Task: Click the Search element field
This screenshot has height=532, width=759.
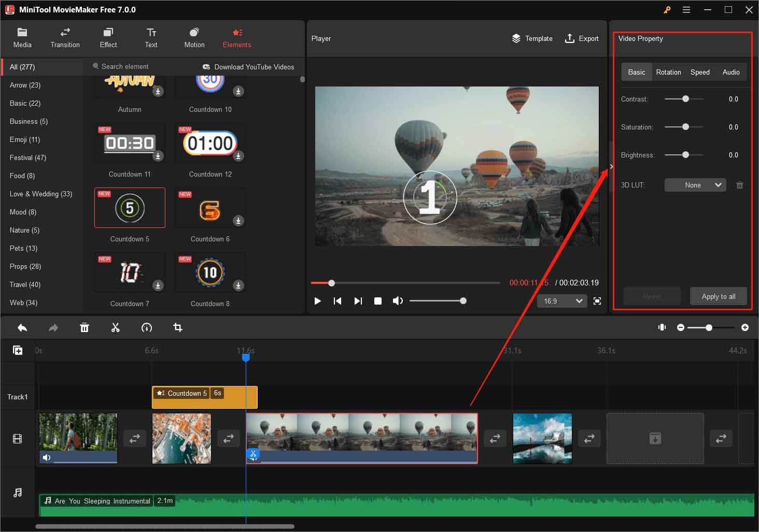Action: [145, 66]
